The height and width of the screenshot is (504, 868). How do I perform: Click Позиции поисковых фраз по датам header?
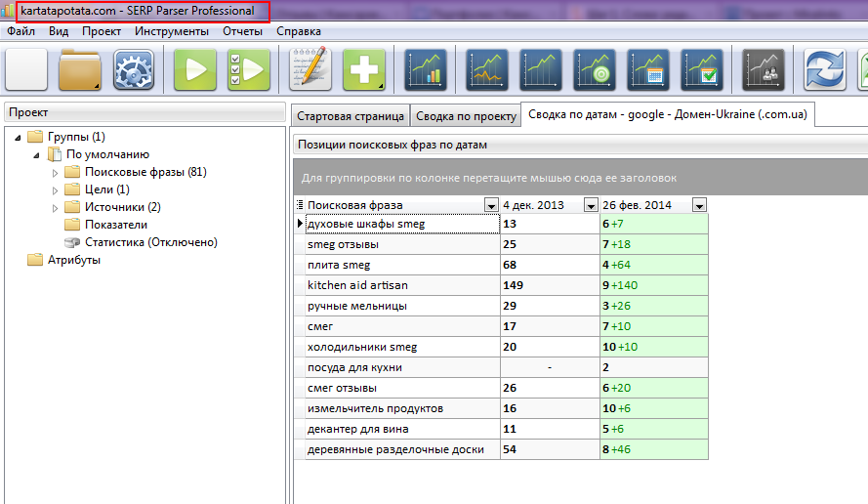coord(580,145)
